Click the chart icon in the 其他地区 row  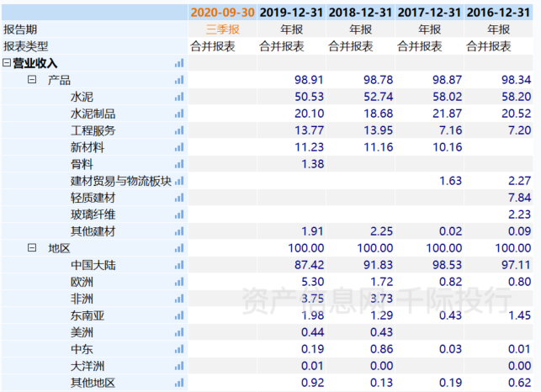click(x=178, y=383)
